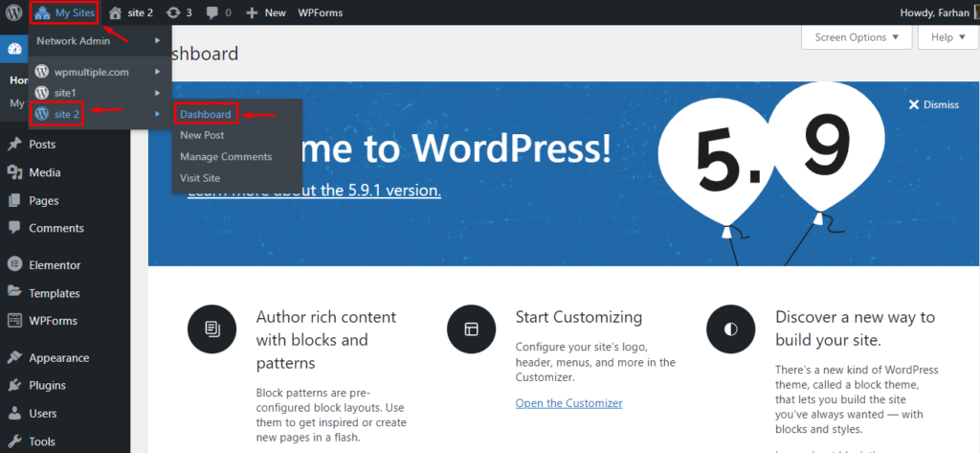Viewport: 980px width, 453px height.
Task: Click the Elementor icon in sidebar
Action: tap(14, 265)
